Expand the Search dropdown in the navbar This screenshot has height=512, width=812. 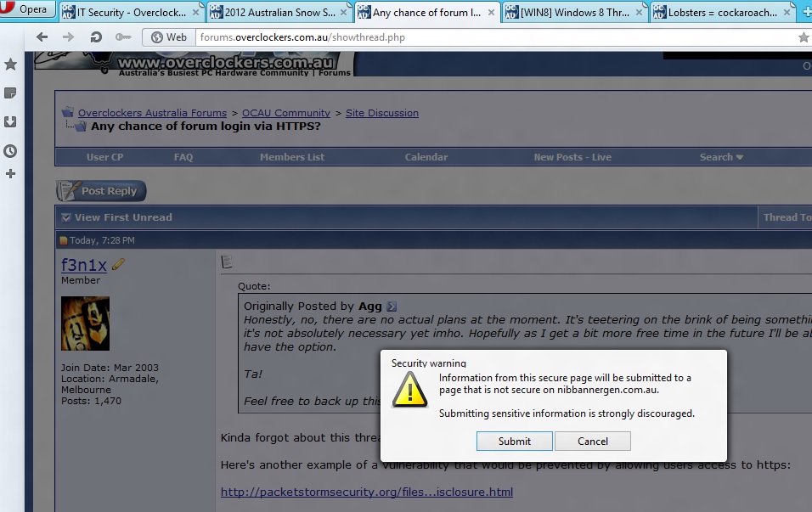point(721,157)
